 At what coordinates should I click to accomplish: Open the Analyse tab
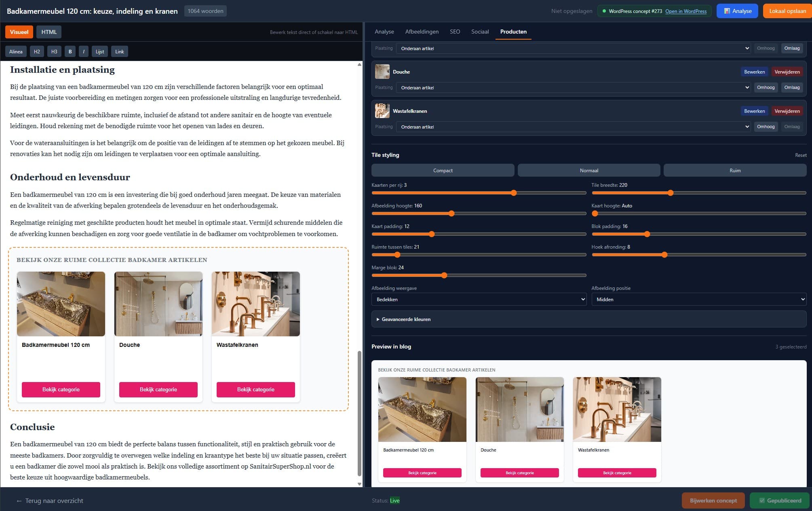tap(384, 32)
